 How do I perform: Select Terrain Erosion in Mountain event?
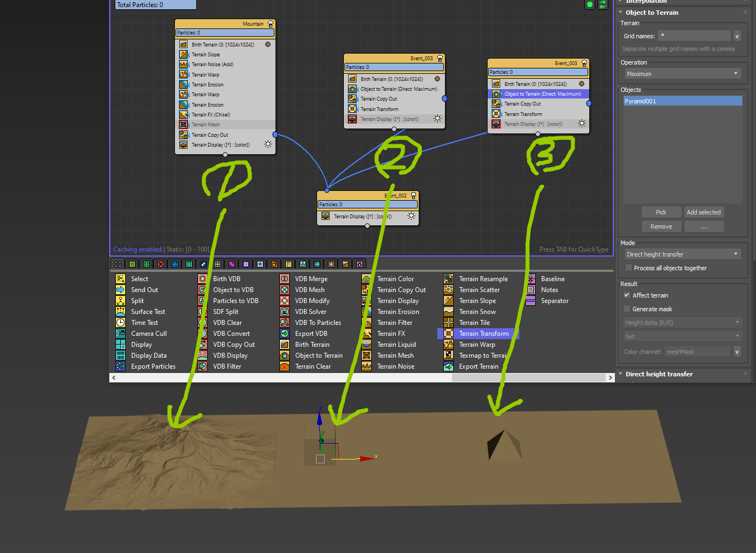(207, 85)
